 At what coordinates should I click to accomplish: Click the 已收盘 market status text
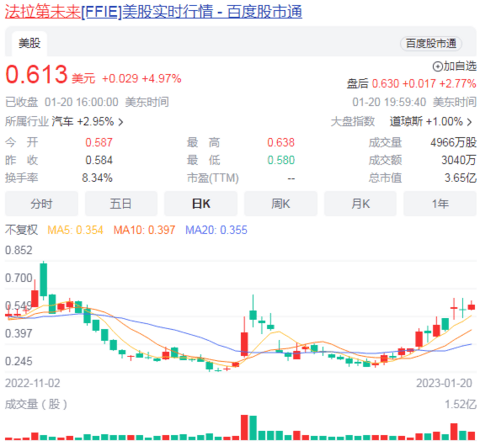point(21,102)
